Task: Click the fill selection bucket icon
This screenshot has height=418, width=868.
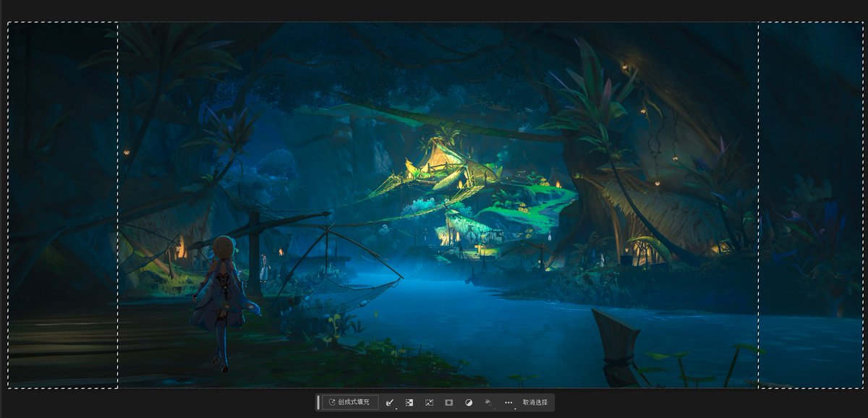Action: click(488, 402)
